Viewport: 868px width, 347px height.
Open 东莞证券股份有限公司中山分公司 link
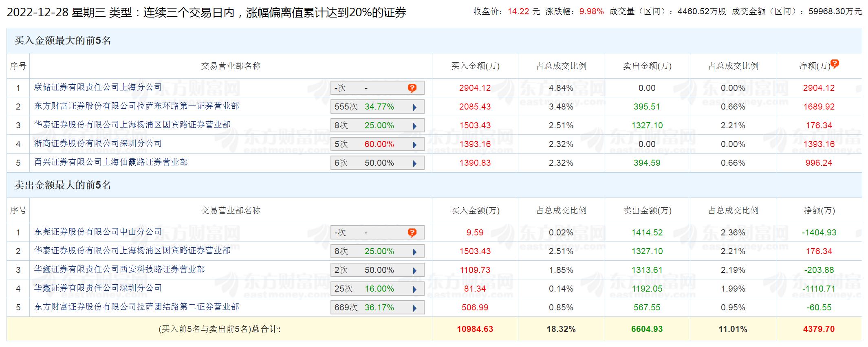[98, 232]
